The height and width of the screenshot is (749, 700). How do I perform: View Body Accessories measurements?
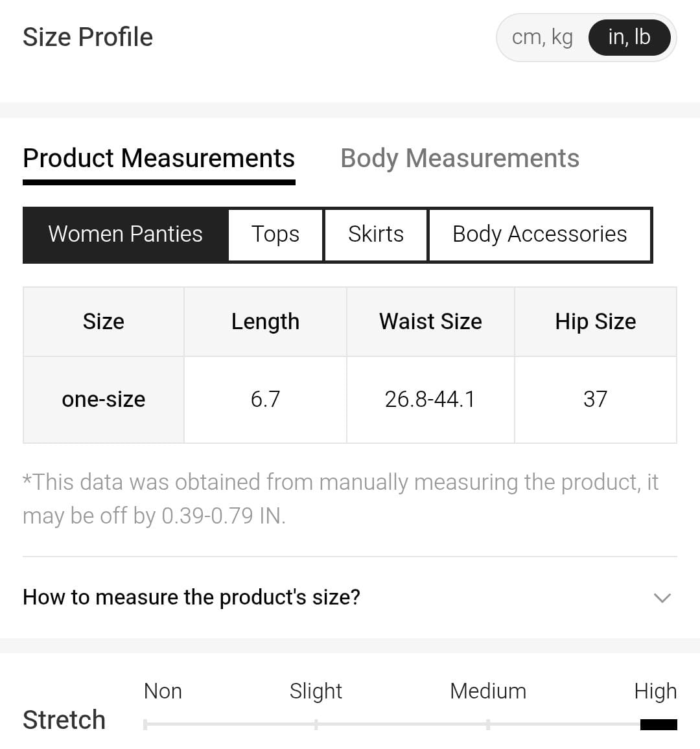(540, 235)
